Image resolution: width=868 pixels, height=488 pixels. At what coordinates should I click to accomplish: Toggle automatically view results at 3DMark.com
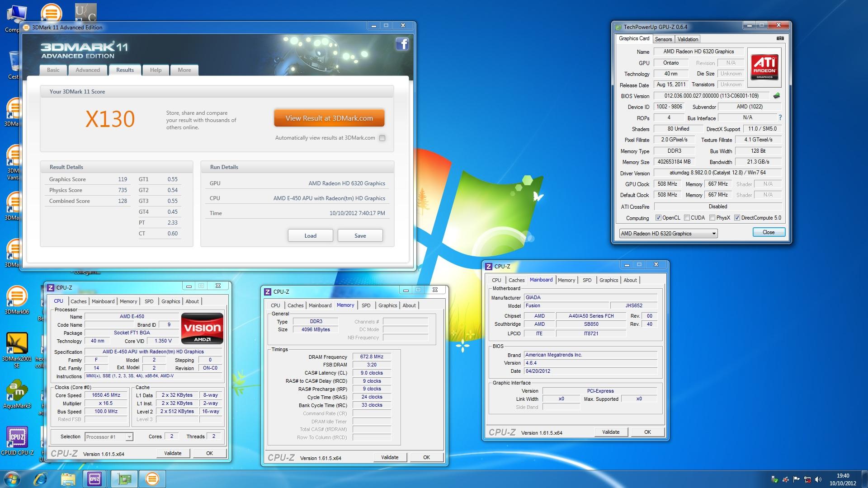point(382,138)
